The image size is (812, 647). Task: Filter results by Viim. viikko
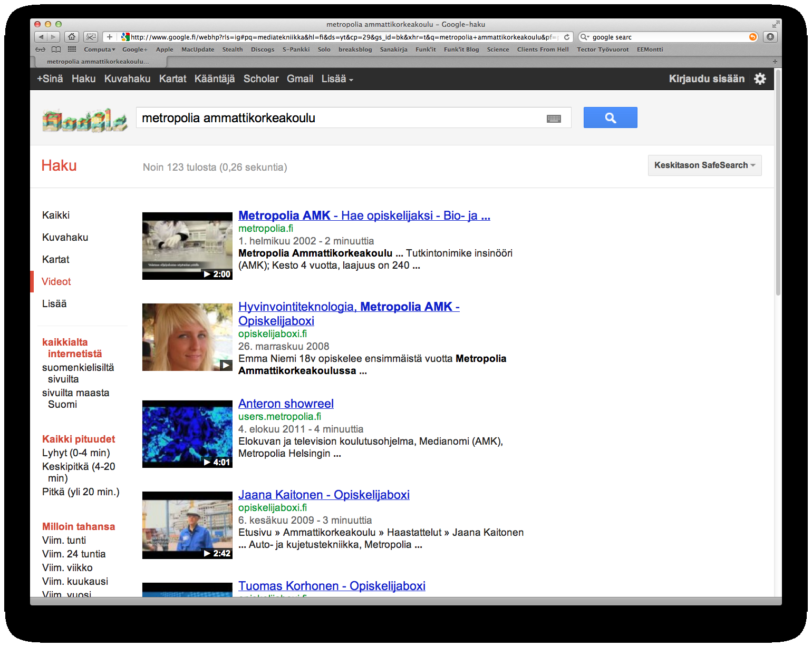[x=67, y=567]
